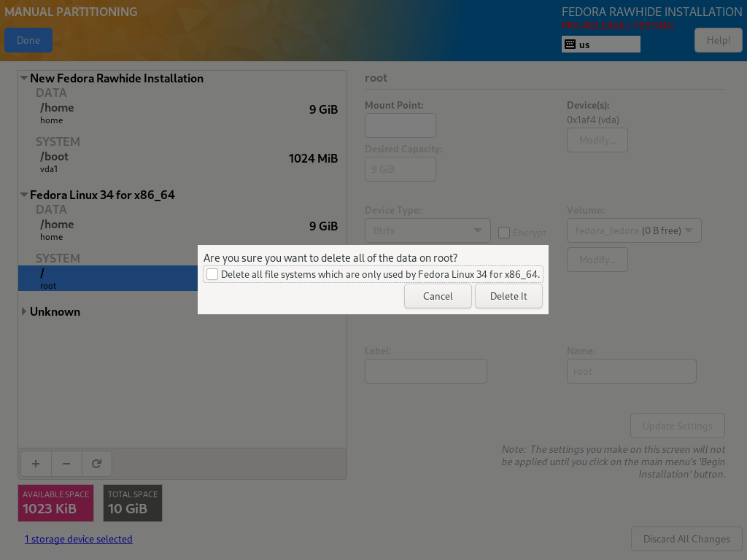Check Delete all file systems checkbox
747x560 pixels.
[x=212, y=274]
